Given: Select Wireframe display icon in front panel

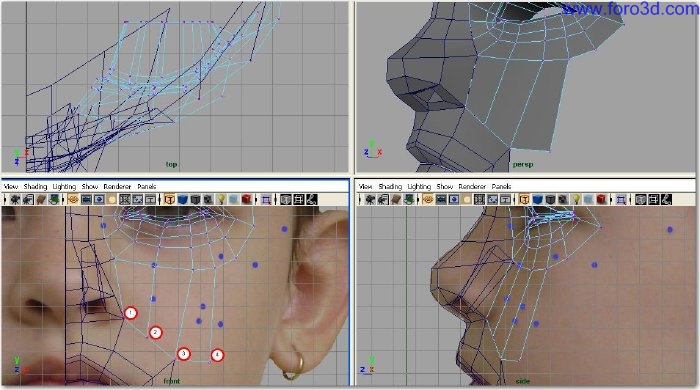Looking at the screenshot, I should [x=170, y=199].
